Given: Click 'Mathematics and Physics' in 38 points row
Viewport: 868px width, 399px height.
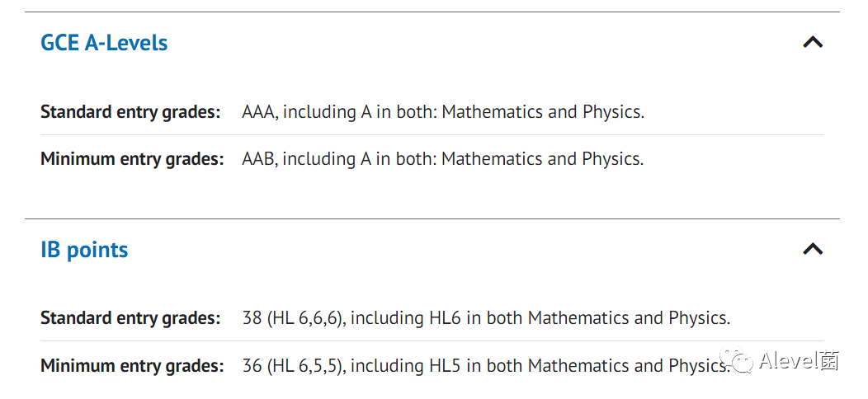Looking at the screenshot, I should click(627, 318).
